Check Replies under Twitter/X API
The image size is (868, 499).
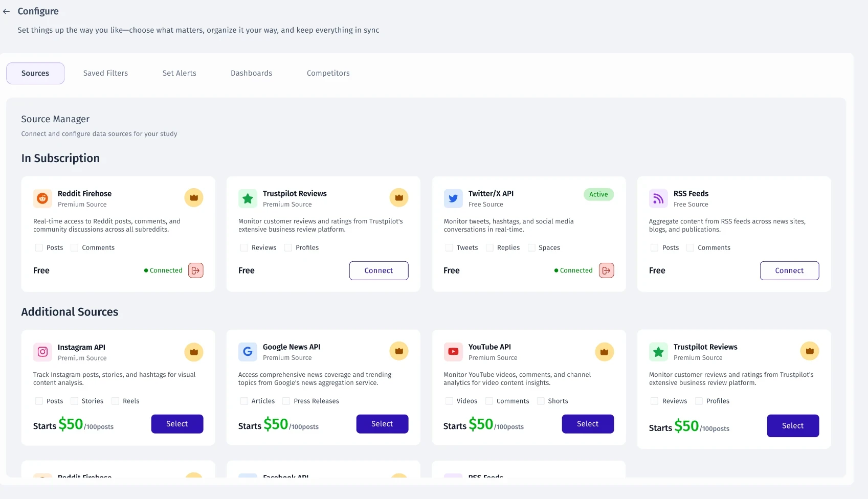[x=490, y=247]
